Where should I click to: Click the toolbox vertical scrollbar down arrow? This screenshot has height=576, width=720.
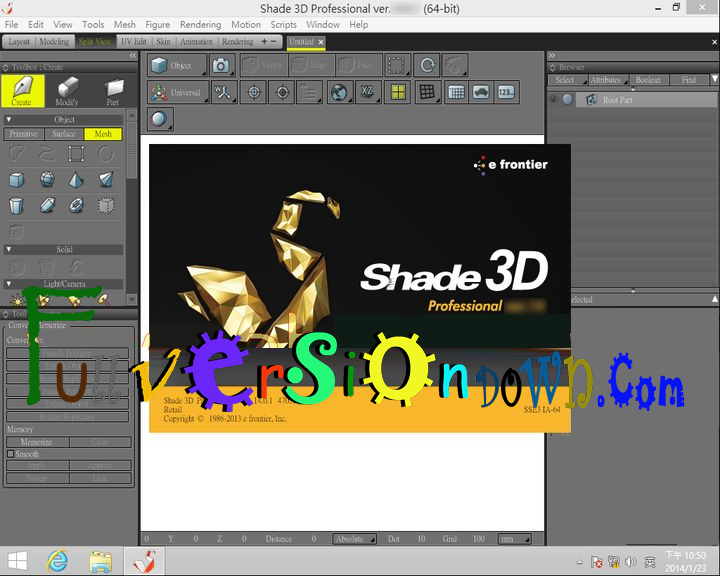click(x=132, y=300)
